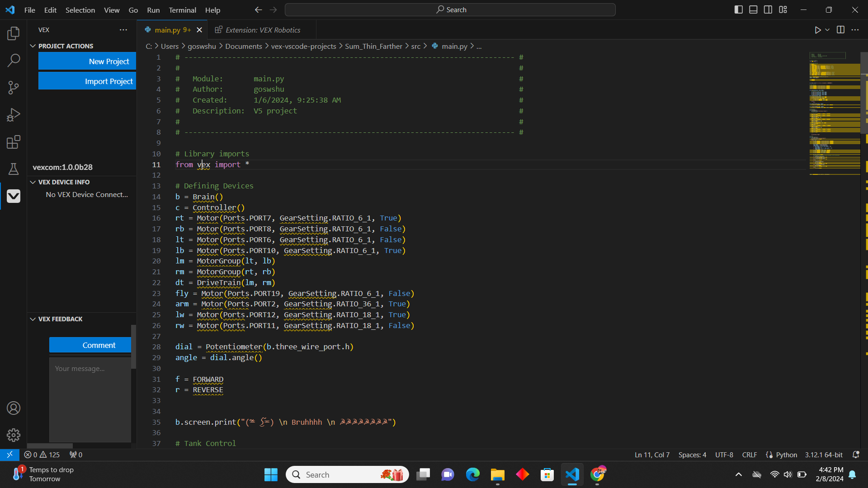Click the Remote Explorer icon
Image resolution: width=868 pixels, height=488 pixels.
pos(8,455)
